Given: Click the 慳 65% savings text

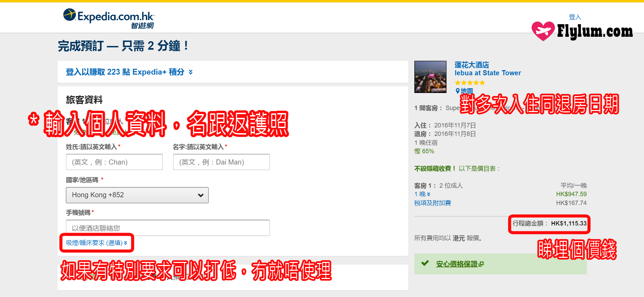Looking at the screenshot, I should click(424, 151).
